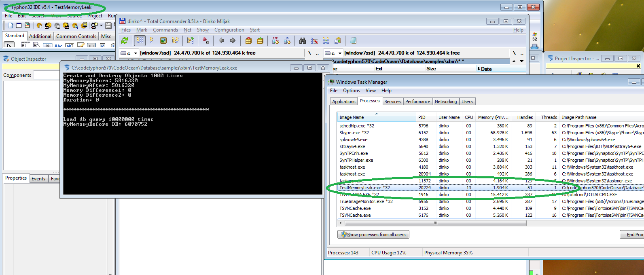Click the New Form icon in Typhon toolbar
The image size is (644, 275).
19,25
